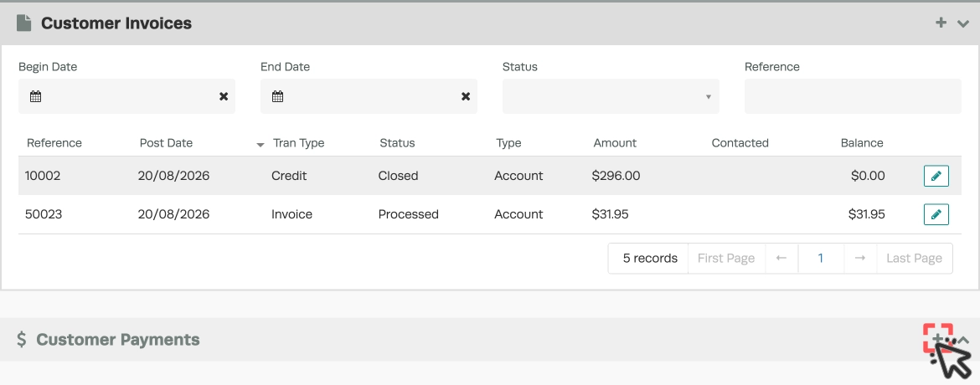This screenshot has width=980, height=385.
Task: Go to First Page of records
Action: (726, 258)
